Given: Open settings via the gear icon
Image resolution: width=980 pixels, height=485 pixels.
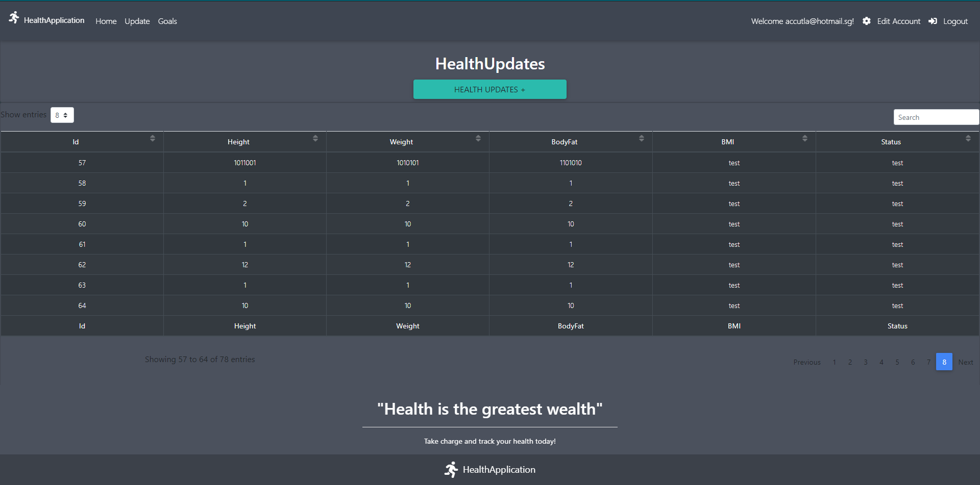Looking at the screenshot, I should [x=866, y=21].
